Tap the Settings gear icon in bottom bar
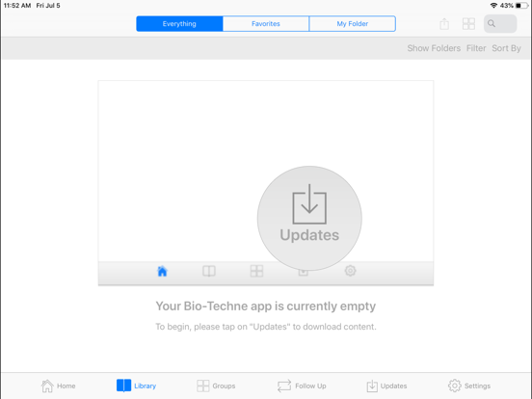 454,386
